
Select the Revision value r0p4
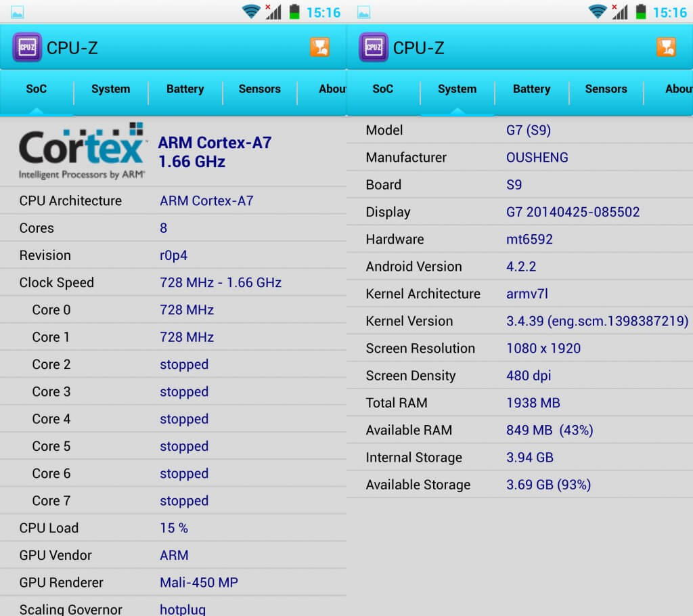pyautogui.click(x=173, y=256)
